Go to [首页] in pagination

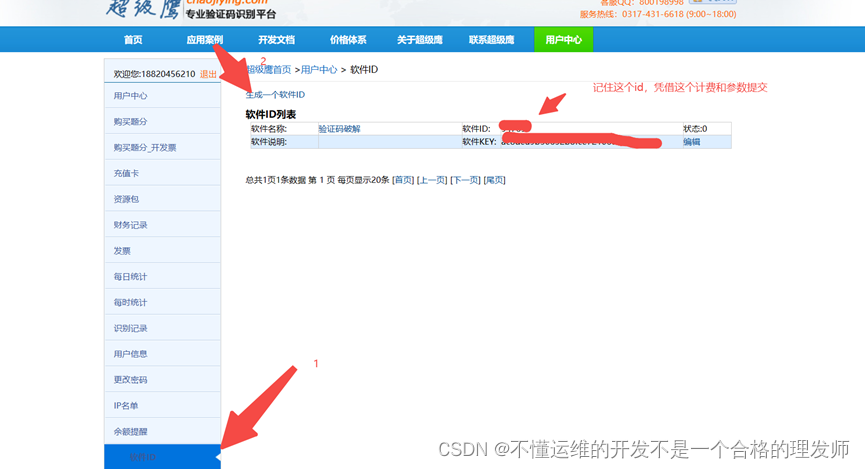tap(403, 180)
